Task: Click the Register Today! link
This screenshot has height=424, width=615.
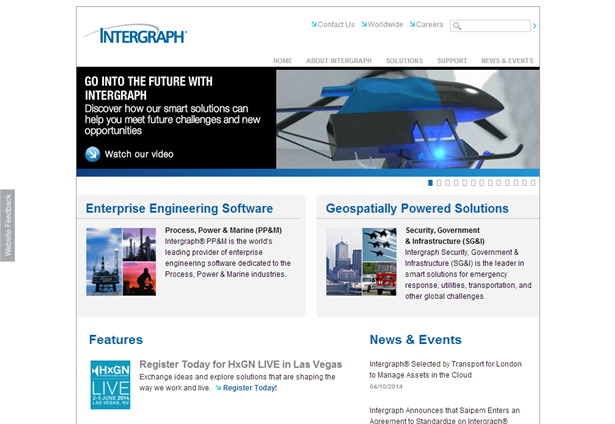Action: (x=250, y=388)
